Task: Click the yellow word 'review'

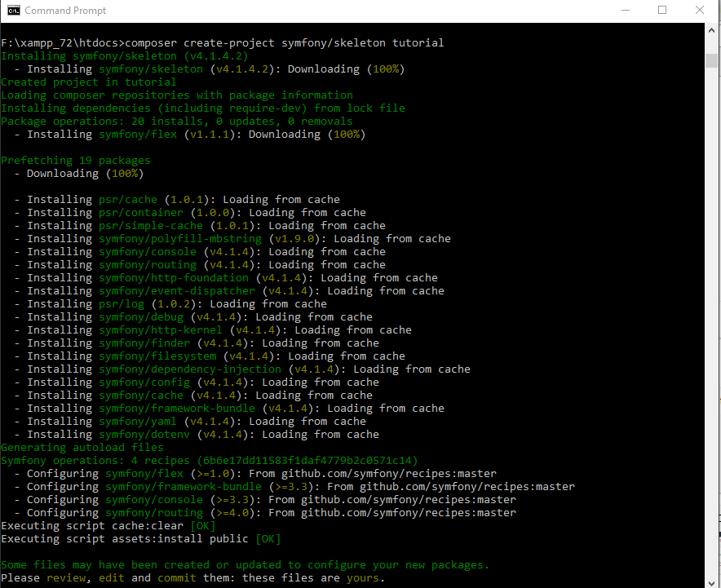Action: [x=66, y=578]
